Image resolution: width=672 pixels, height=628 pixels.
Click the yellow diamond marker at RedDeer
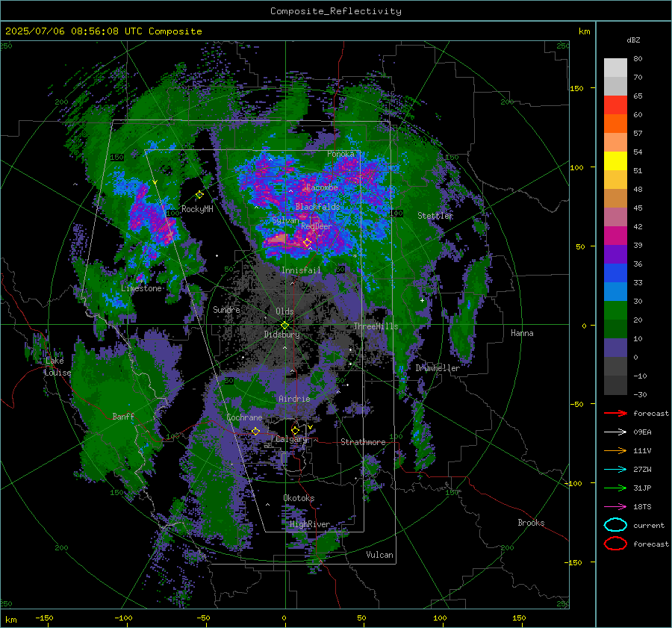[307, 243]
